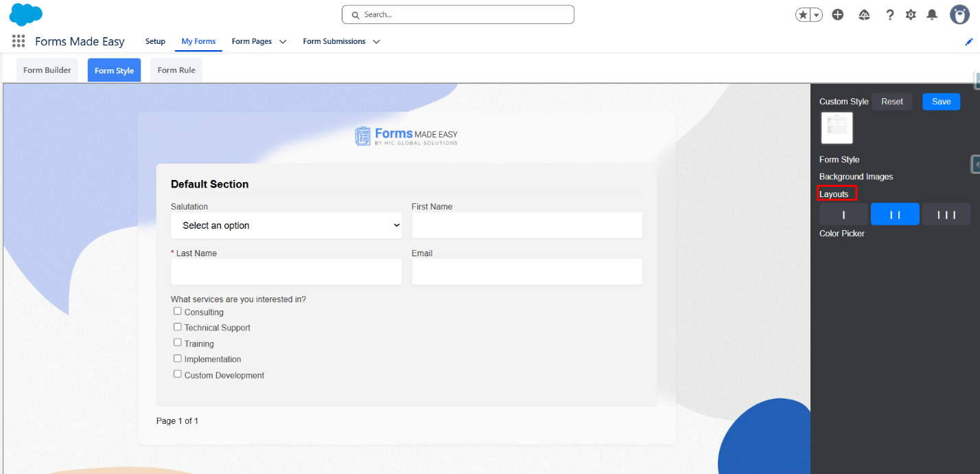The image size is (980, 474).
Task: Click the Forms Made Easy form logo
Action: [x=406, y=136]
